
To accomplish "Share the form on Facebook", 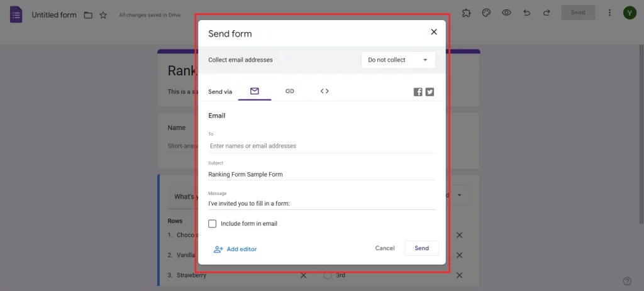I will pos(418,92).
